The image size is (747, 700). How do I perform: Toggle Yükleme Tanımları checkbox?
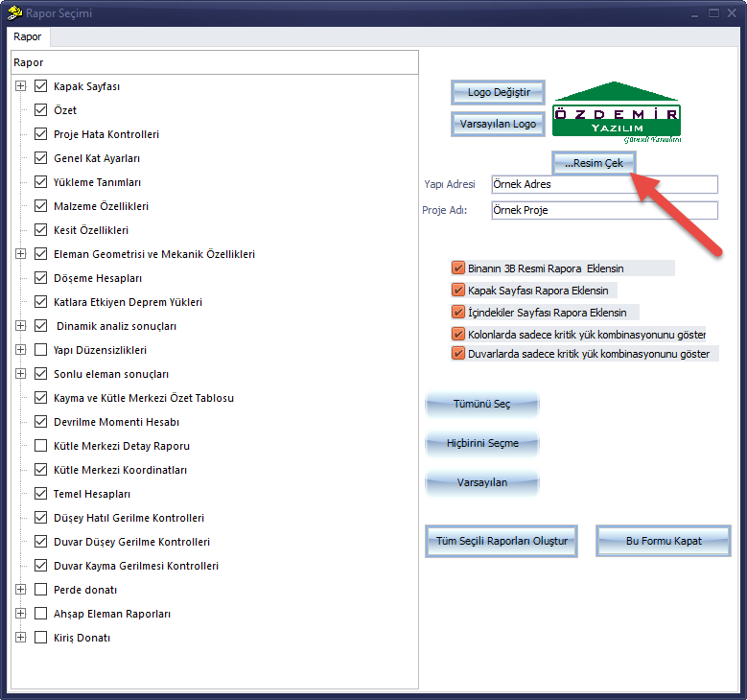pos(41,182)
